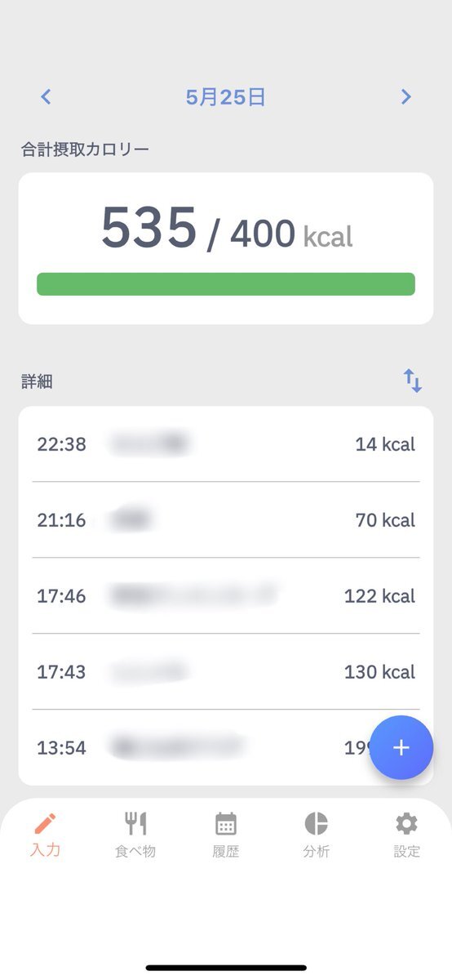This screenshot has height=980, width=452.
Task: Tap the fork and knife 食べ物 icon
Action: (135, 822)
